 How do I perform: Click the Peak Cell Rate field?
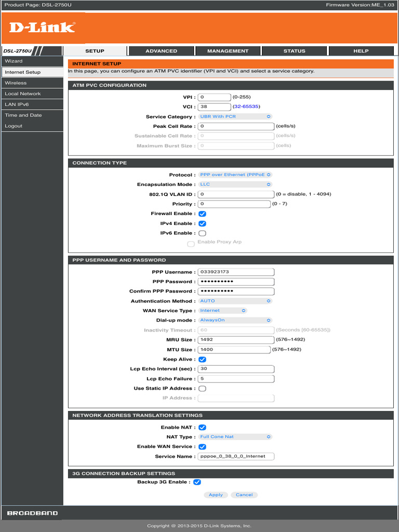(x=236, y=126)
